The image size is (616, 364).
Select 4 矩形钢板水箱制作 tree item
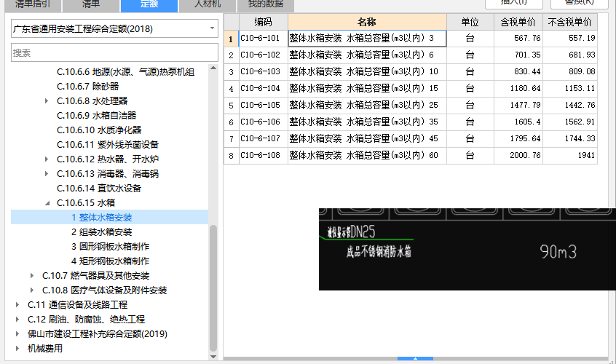[111, 261]
